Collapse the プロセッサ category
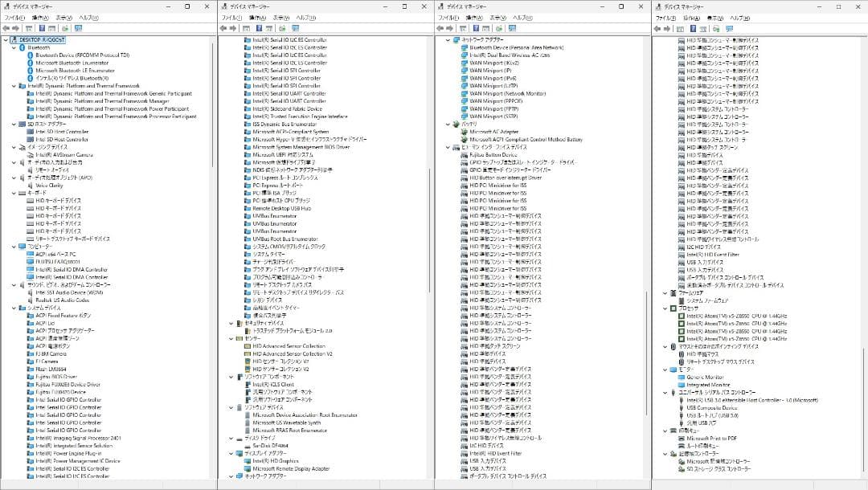The image size is (868, 490). [x=665, y=308]
